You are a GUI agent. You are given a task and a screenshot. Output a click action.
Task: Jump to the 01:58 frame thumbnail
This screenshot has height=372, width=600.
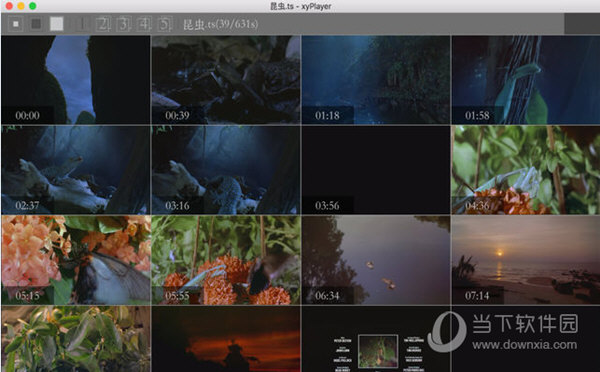pyautogui.click(x=526, y=80)
